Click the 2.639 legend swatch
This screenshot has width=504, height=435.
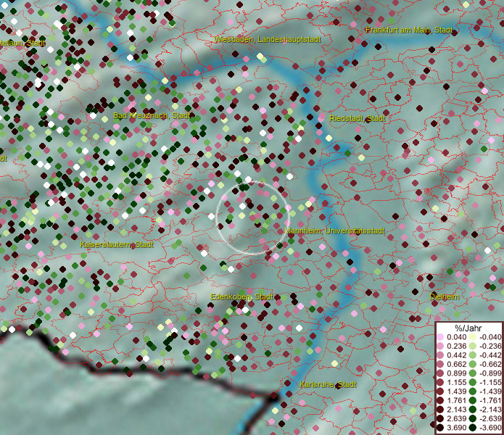[441, 418]
